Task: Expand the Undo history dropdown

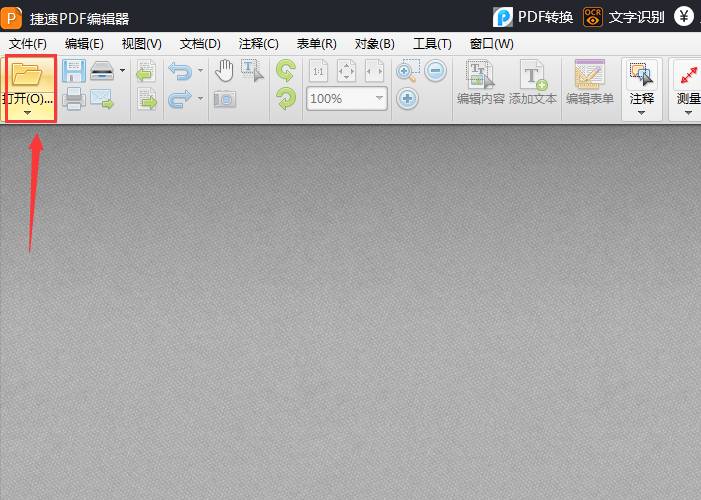Action: [x=200, y=70]
